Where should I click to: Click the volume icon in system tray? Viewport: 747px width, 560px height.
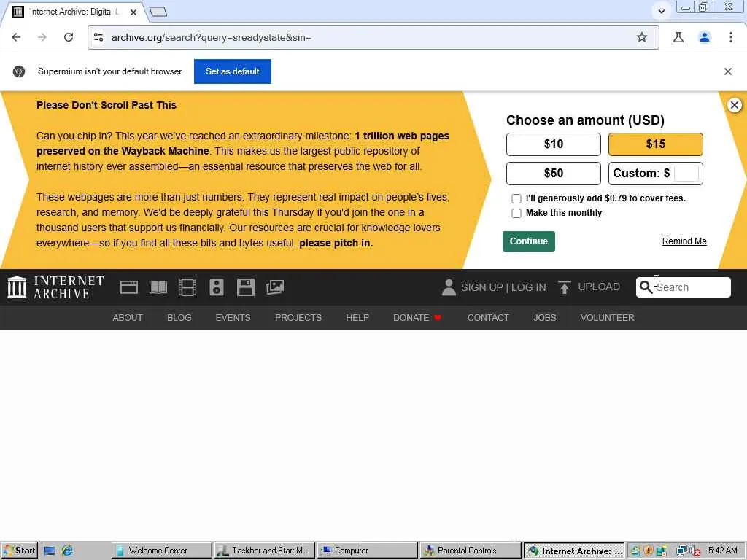(x=695, y=551)
